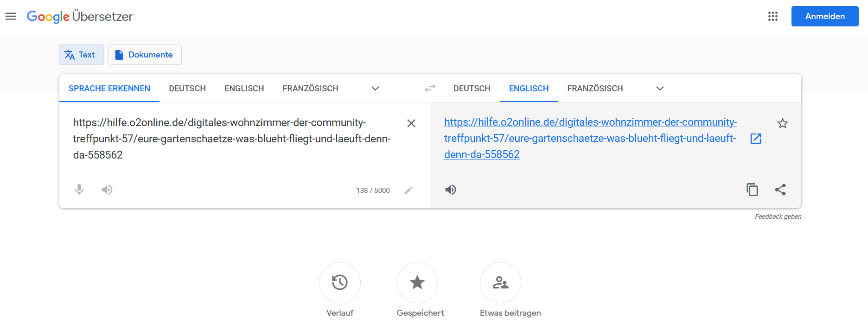Choose Deutsch as source language
Screen dimensions: 868x325
click(187, 89)
